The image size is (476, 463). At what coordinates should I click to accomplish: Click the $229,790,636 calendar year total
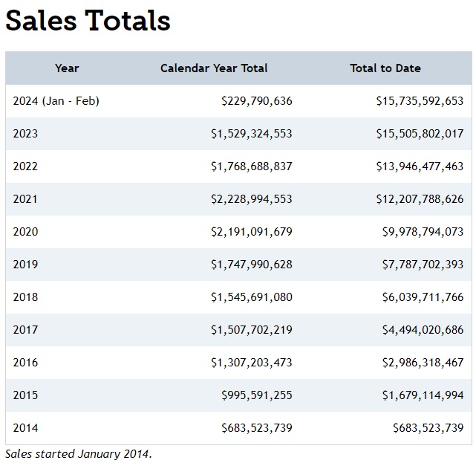pos(257,101)
